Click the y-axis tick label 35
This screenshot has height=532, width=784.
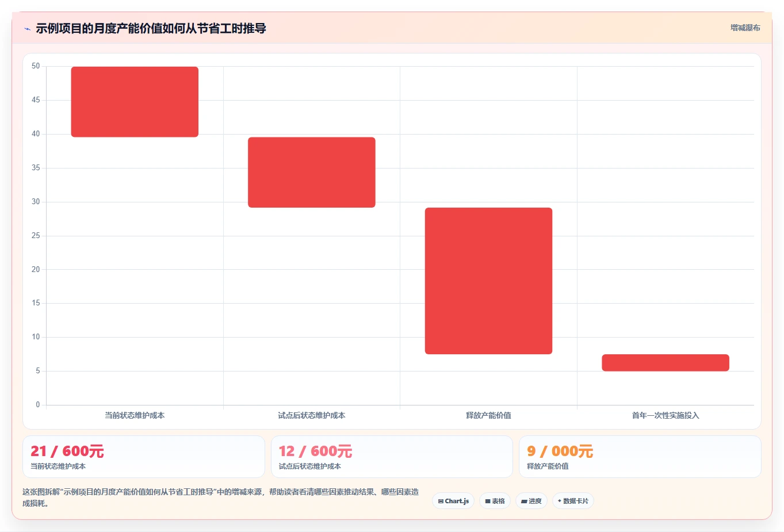[36, 168]
